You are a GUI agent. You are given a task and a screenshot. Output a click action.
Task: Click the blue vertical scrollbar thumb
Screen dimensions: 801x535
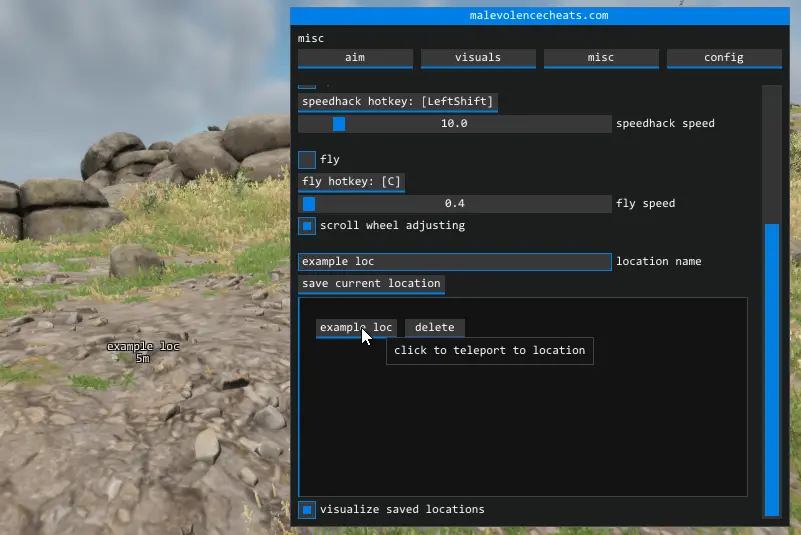[x=772, y=370]
